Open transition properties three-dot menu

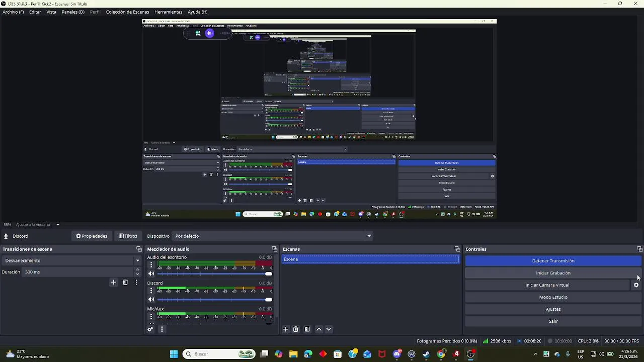point(136,283)
